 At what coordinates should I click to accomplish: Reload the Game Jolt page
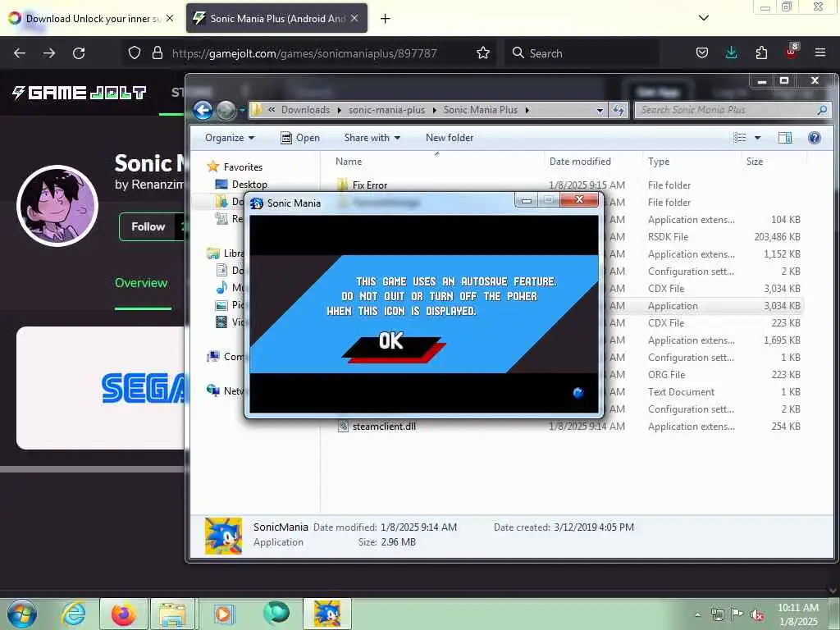tap(79, 53)
